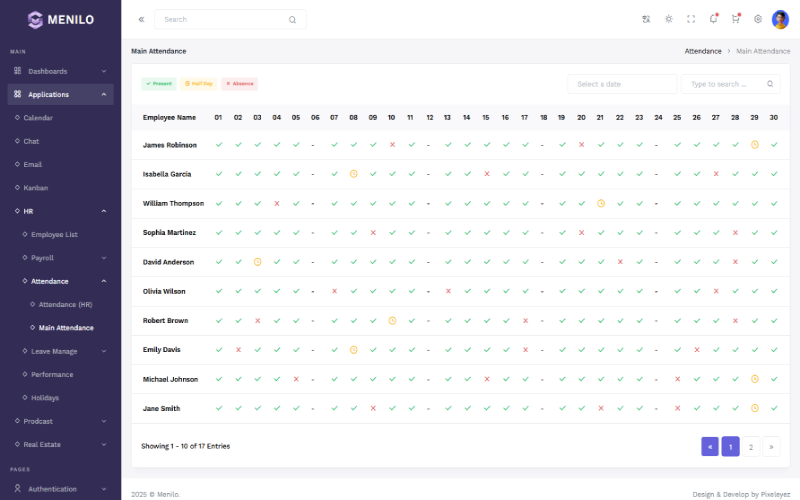Collapse the HR submenu chevron
Image resolution: width=800 pixels, height=500 pixels.
click(104, 211)
